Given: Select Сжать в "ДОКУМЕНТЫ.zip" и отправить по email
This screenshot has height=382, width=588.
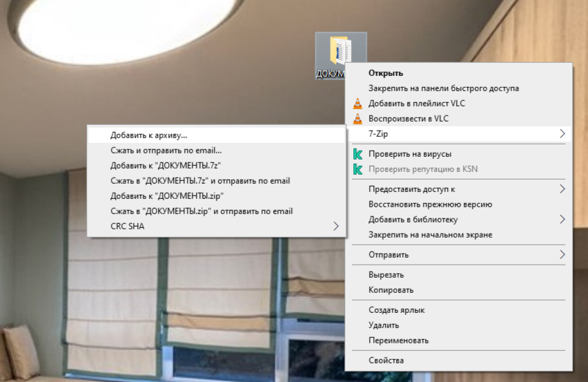Looking at the screenshot, I should 217,211.
